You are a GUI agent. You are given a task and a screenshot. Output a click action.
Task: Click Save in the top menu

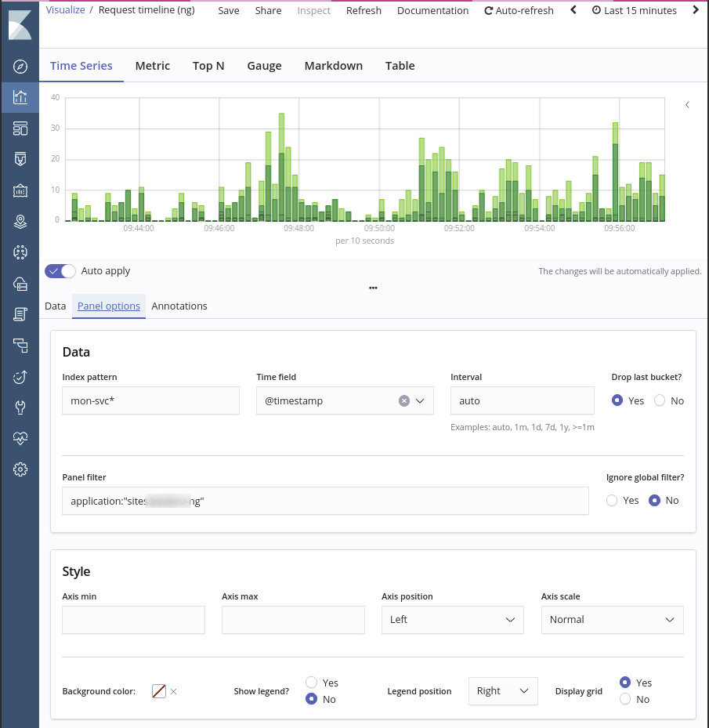click(229, 10)
